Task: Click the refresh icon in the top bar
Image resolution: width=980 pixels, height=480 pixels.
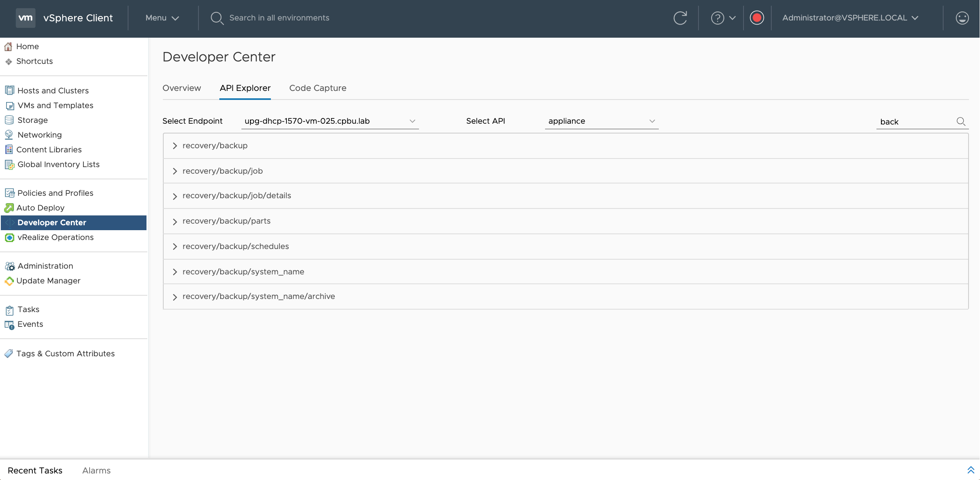Action: [x=680, y=18]
